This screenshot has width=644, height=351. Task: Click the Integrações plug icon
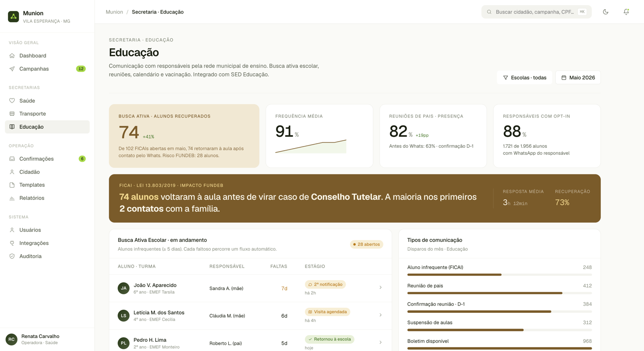pyautogui.click(x=12, y=243)
